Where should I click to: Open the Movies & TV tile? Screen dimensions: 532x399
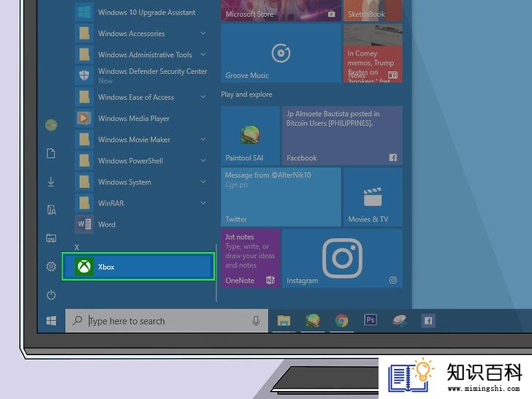(373, 197)
